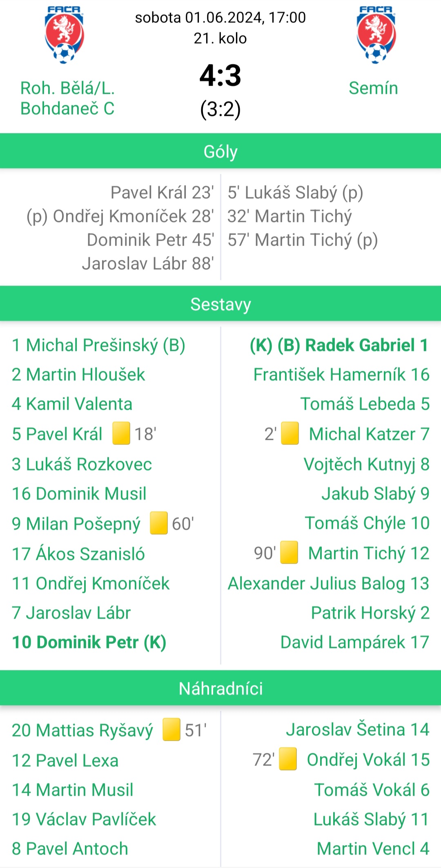This screenshot has width=441, height=868.
Task: Open the Semín team page
Action: click(x=373, y=88)
